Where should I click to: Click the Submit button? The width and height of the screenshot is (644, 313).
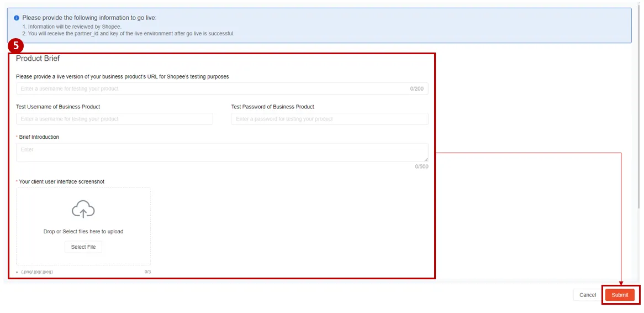tap(620, 295)
